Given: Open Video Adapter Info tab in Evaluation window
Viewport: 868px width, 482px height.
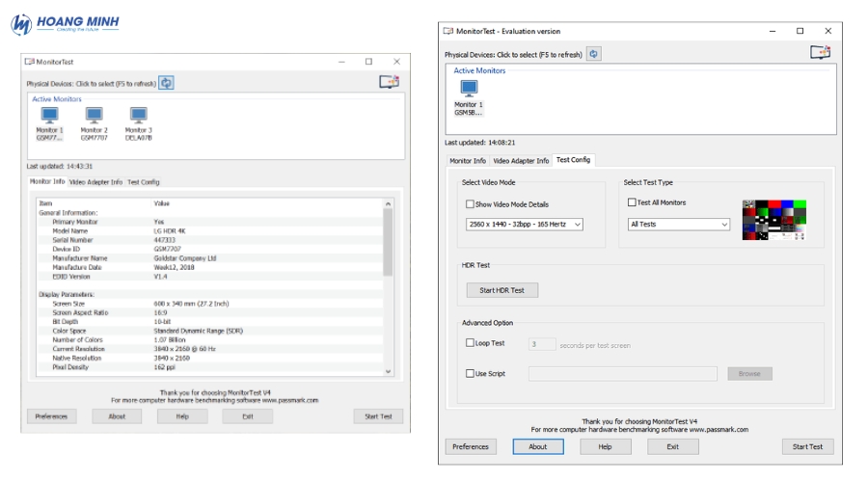Looking at the screenshot, I should pyautogui.click(x=521, y=160).
